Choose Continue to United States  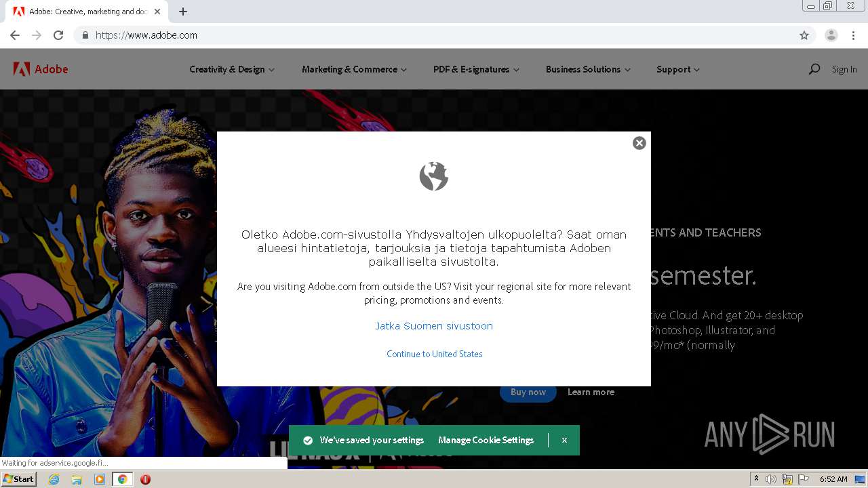point(435,354)
